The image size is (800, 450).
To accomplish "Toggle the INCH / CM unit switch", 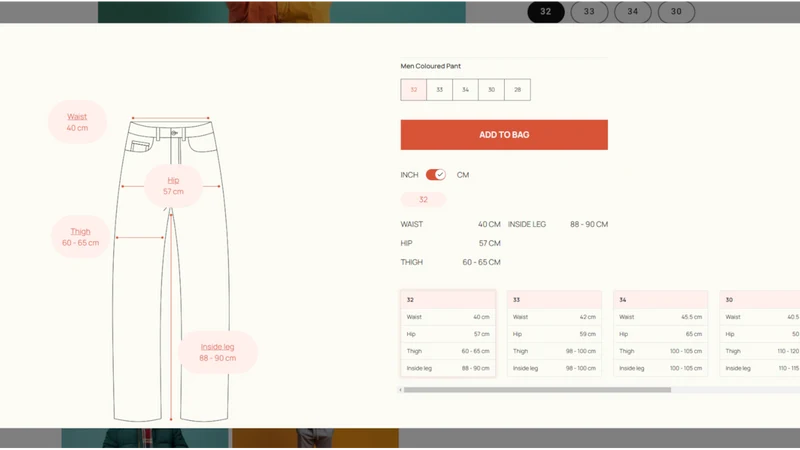I will coord(436,175).
